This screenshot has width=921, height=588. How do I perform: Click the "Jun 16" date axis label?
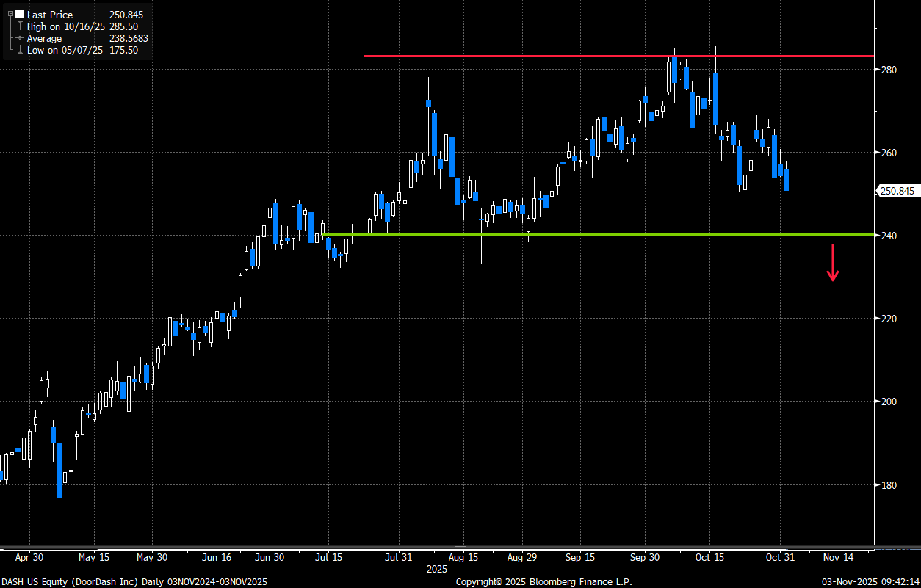pos(217,557)
